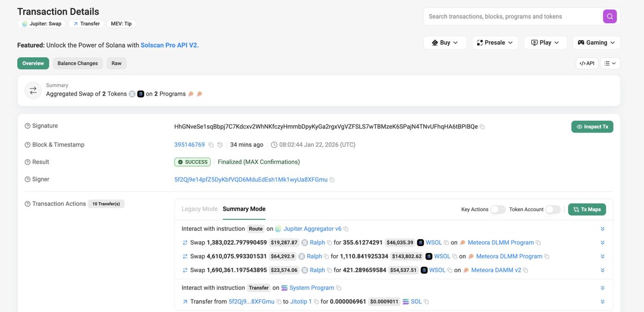Screen dimensions: 644x312
Task: Copy Ralph token address in 4,610,075 swap row
Action: click(x=326, y=257)
